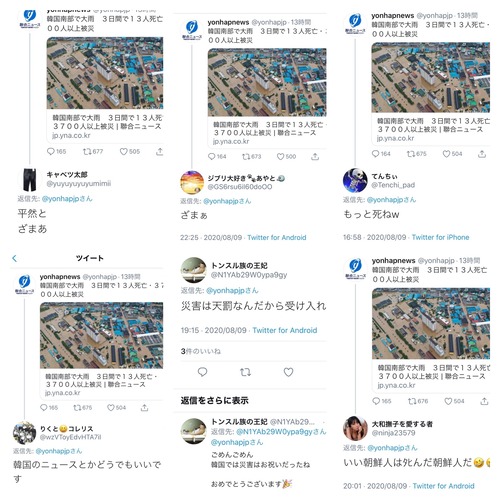
Task: Open りくとコレリス profile avatar
Action: 24,433
